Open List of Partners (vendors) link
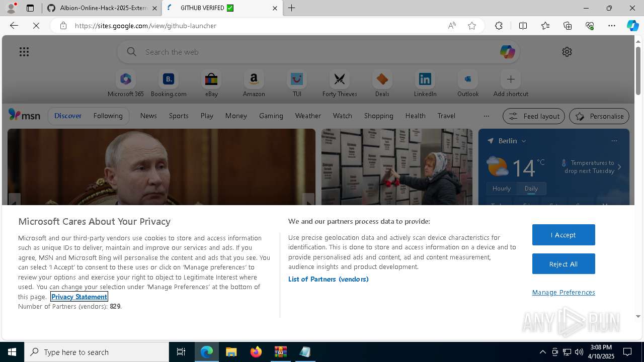This screenshot has height=362, width=644. (x=328, y=279)
